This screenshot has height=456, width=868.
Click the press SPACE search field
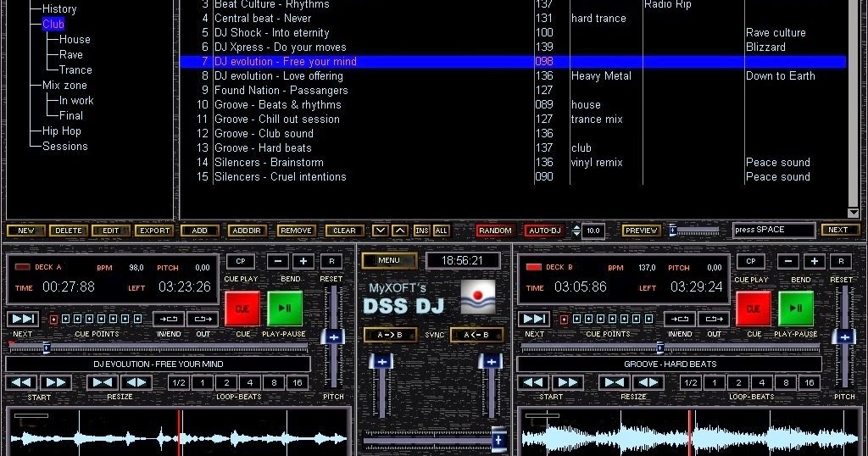tap(774, 230)
